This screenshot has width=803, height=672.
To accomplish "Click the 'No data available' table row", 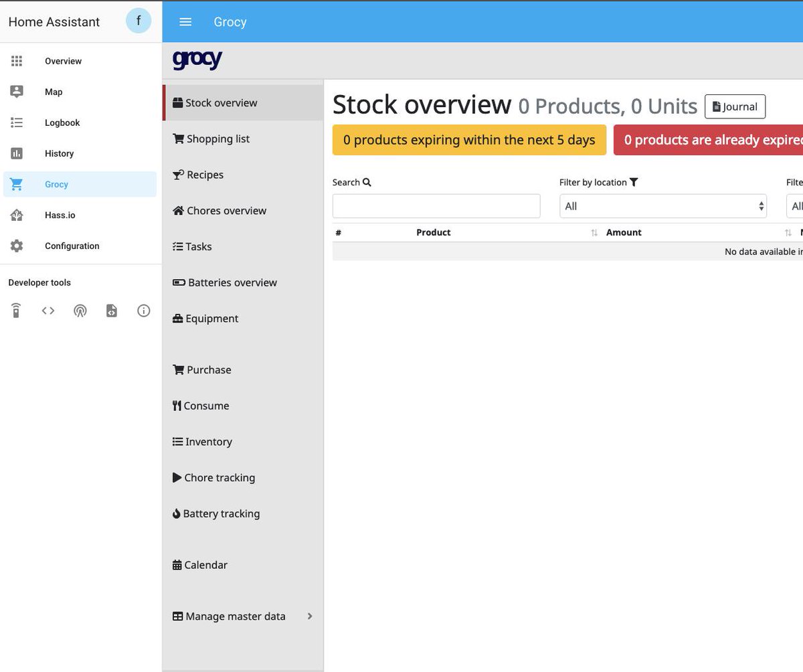I will click(567, 252).
